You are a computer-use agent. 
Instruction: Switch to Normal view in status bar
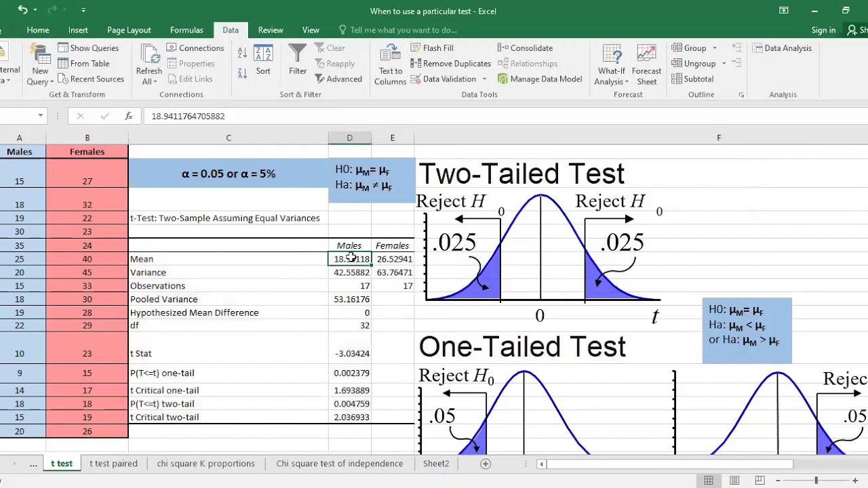click(x=709, y=481)
